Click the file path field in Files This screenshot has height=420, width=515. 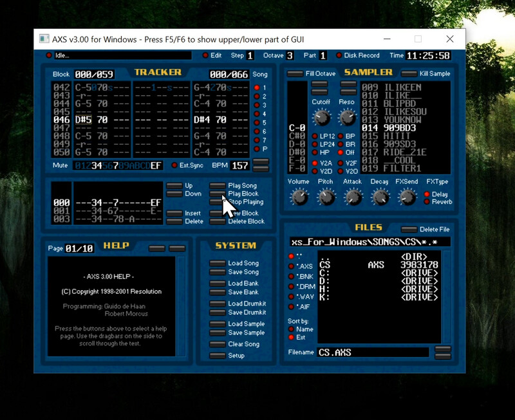(x=370, y=242)
